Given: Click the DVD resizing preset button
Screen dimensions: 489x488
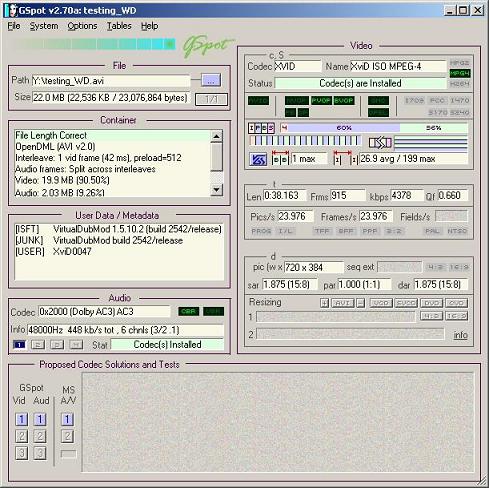Looking at the screenshot, I should coord(431,303).
